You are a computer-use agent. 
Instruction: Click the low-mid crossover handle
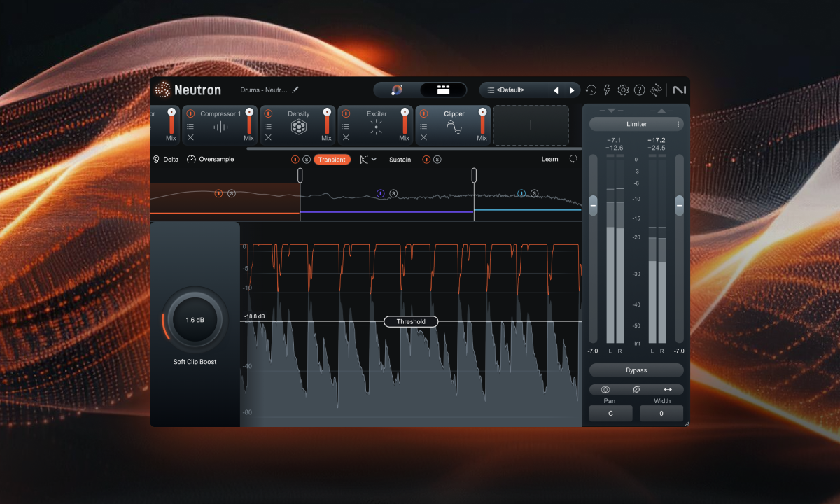pyautogui.click(x=300, y=175)
